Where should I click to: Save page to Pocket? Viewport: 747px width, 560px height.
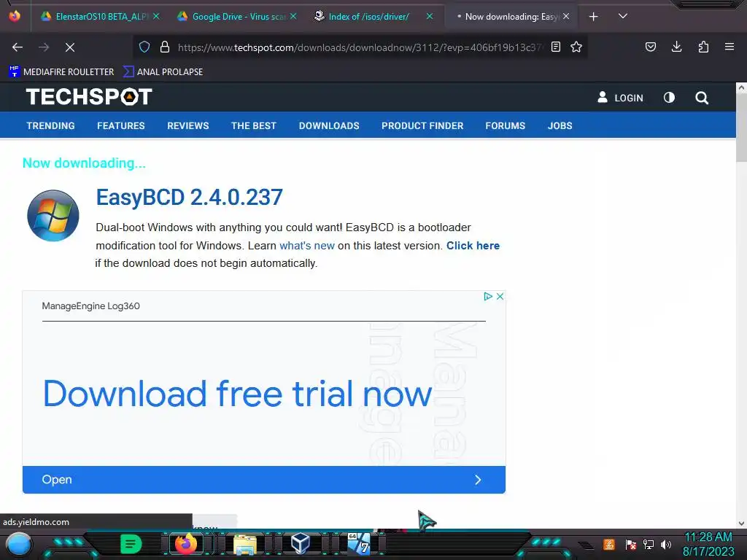[x=650, y=47]
